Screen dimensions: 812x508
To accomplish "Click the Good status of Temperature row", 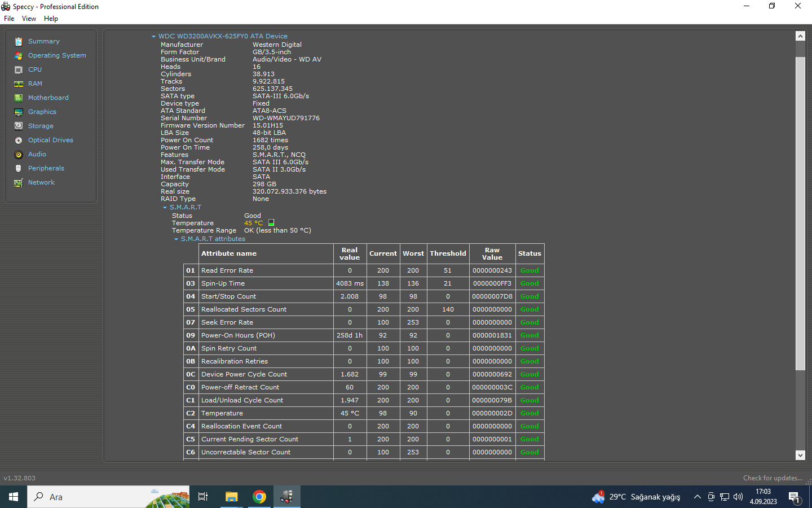I will [x=529, y=413].
